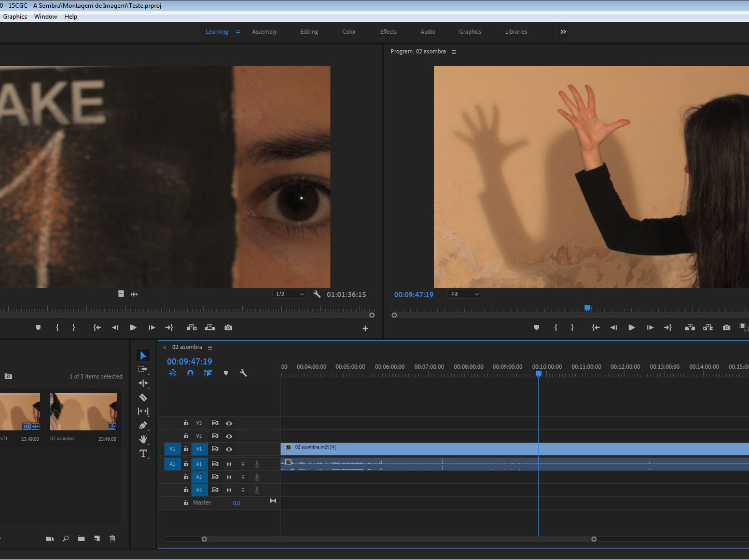Toggle the timeline Snap magnet

point(190,373)
